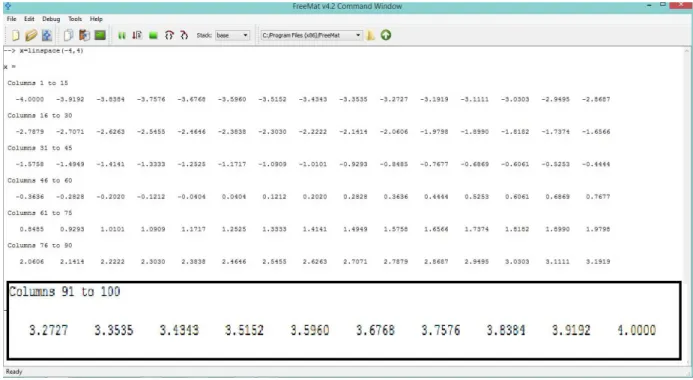Copy selection using toolbar icon

[x=69, y=35]
